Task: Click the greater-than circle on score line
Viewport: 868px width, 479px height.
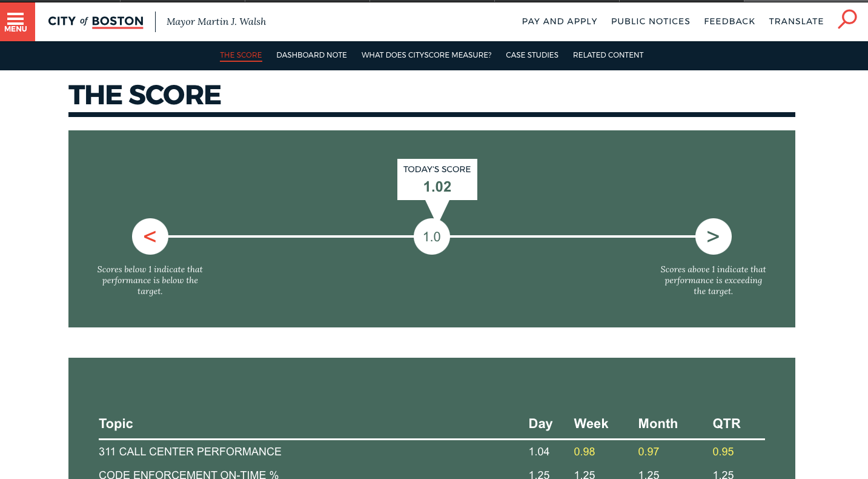Action: (x=714, y=236)
